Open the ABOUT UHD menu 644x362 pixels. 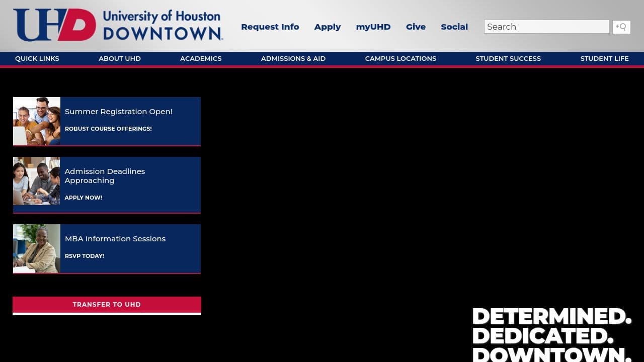pyautogui.click(x=119, y=58)
